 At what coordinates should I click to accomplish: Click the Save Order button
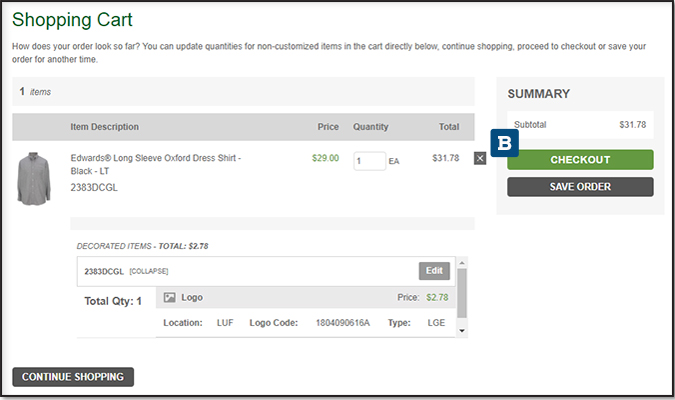point(580,187)
